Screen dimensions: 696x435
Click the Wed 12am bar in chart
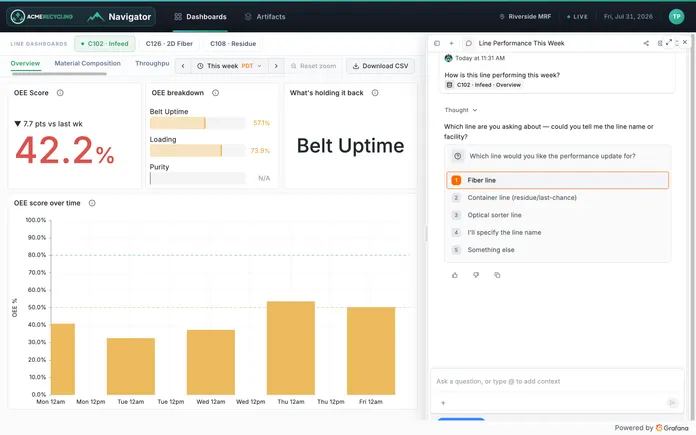[x=211, y=362]
